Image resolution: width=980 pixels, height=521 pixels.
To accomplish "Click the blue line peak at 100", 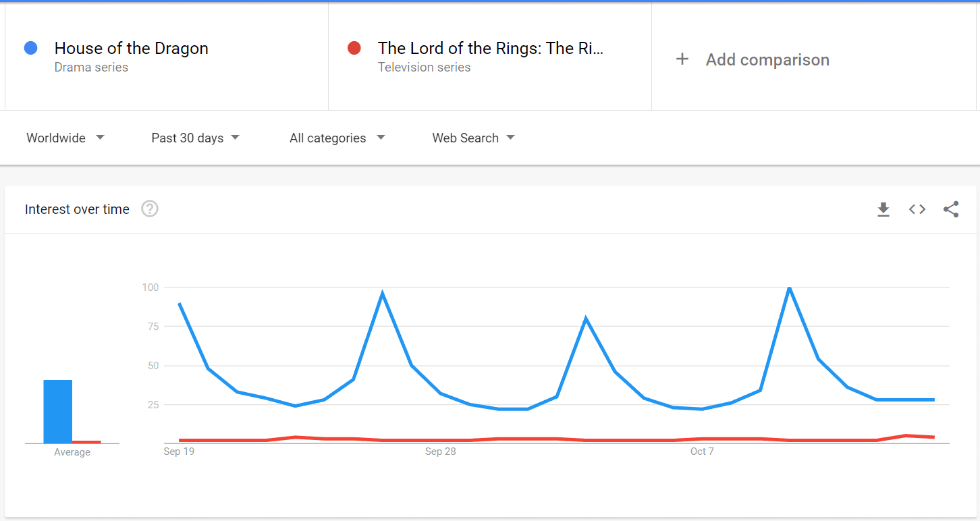I will pos(789,288).
